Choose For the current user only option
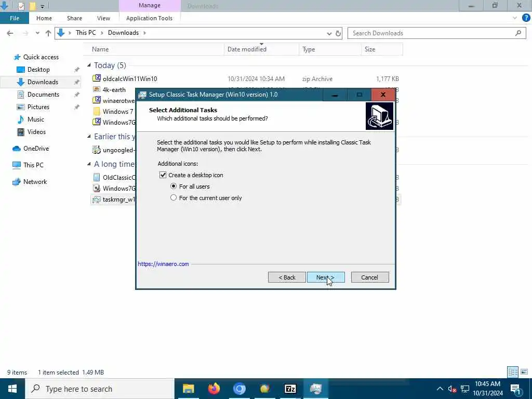Viewport: 532px width, 399px height. [174, 197]
